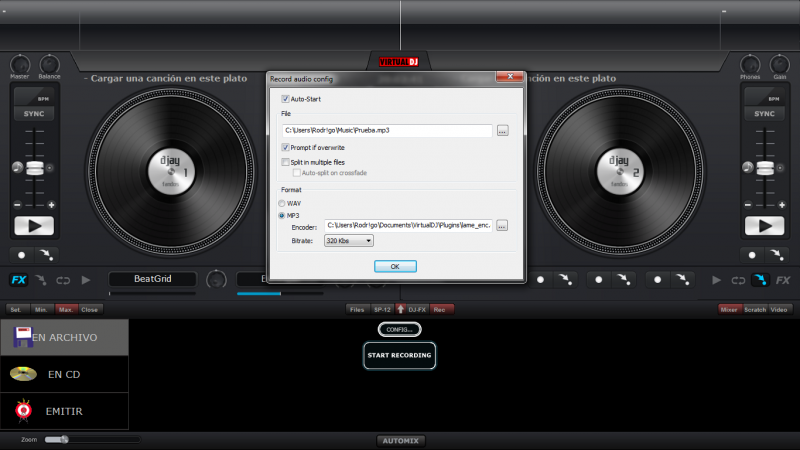
Task: Switch to the Scratch panel
Action: pyautogui.click(x=755, y=310)
